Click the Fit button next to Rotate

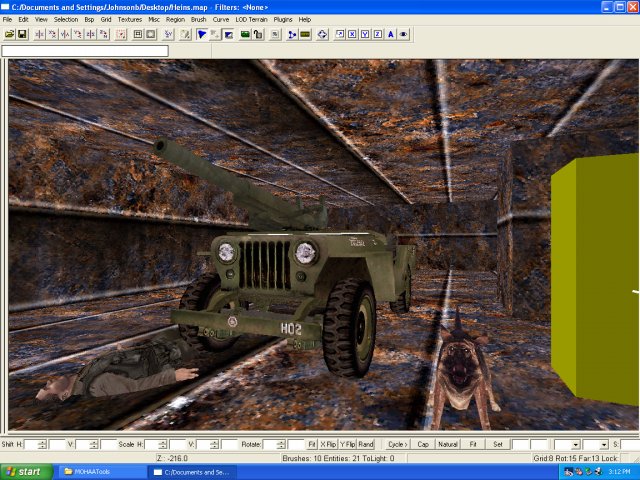tap(312, 444)
